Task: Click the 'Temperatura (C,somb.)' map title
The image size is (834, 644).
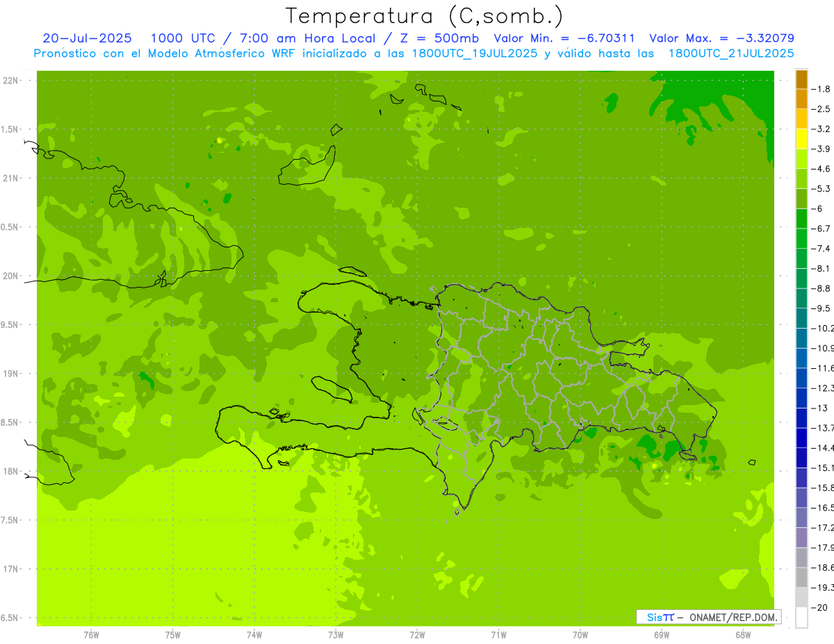Action: point(424,15)
